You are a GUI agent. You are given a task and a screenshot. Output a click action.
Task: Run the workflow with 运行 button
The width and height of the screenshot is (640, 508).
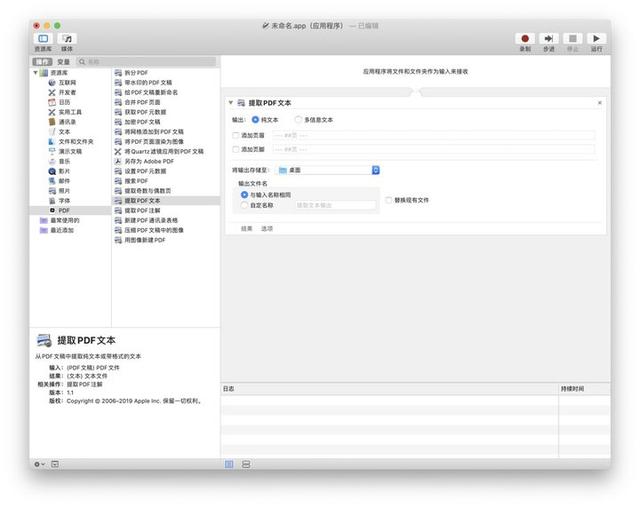596,39
